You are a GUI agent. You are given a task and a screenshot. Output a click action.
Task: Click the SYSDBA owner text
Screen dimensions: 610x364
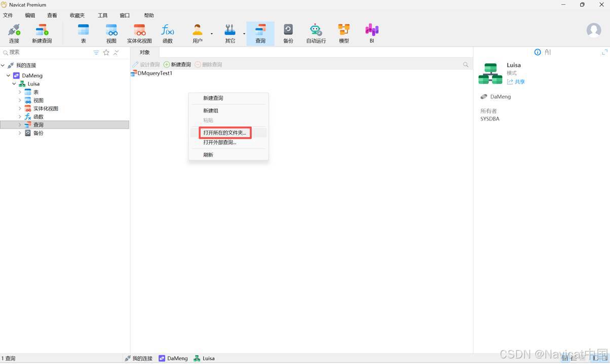pyautogui.click(x=490, y=119)
